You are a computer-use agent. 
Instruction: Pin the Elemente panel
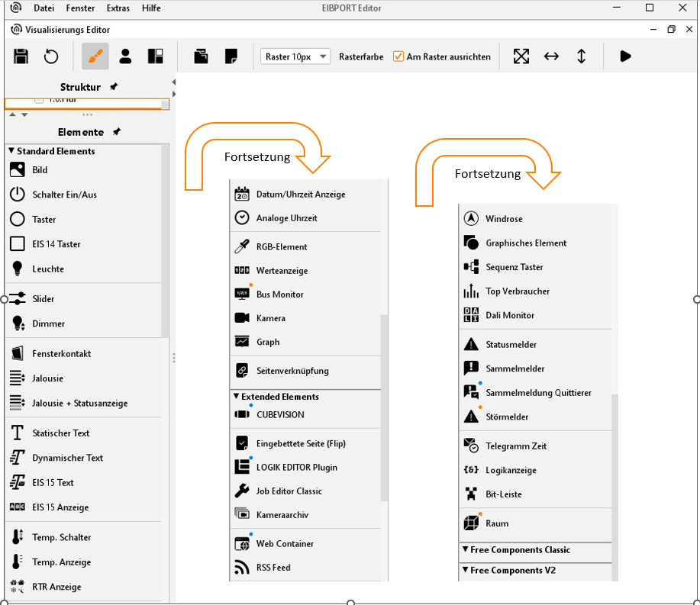tap(117, 132)
